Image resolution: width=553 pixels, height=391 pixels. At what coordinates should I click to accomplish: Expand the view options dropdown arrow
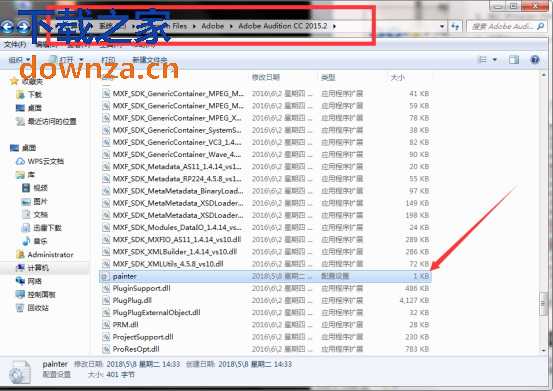click(x=494, y=60)
